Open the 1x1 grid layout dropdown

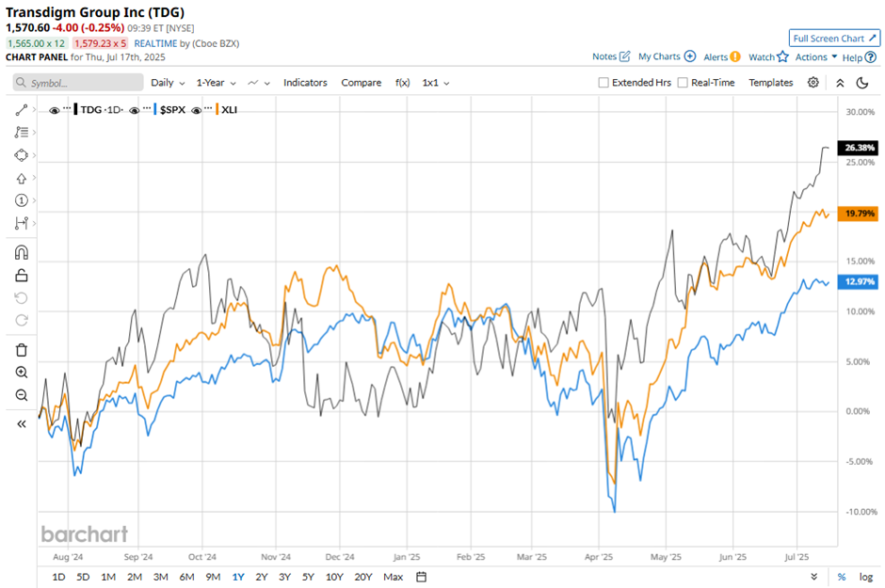click(x=436, y=83)
